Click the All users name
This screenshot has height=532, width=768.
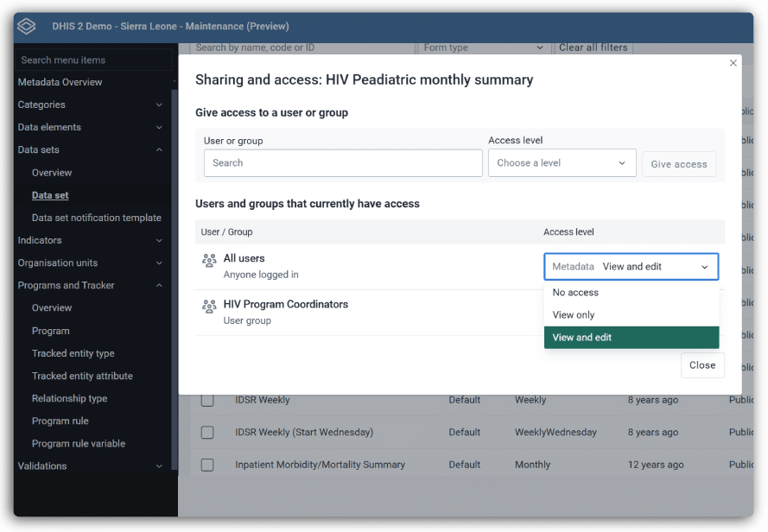[244, 258]
